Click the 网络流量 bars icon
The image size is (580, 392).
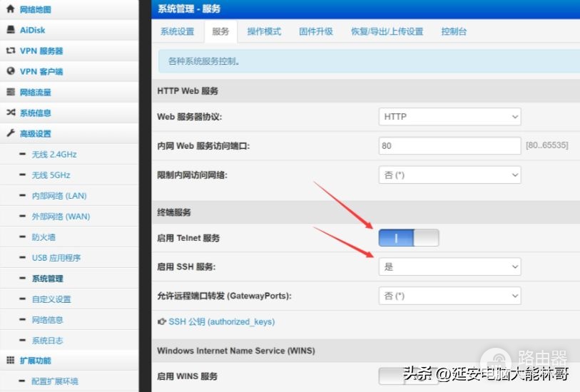tap(11, 92)
